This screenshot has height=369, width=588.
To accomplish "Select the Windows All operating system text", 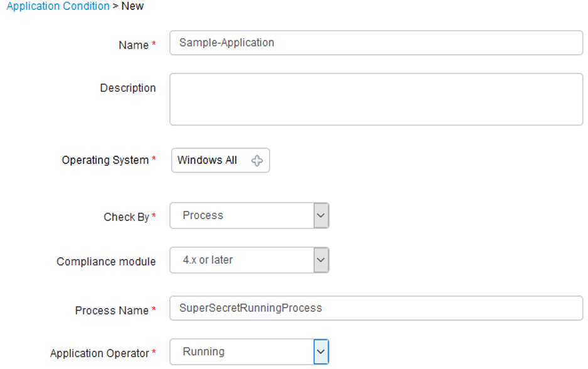I will tap(207, 160).
